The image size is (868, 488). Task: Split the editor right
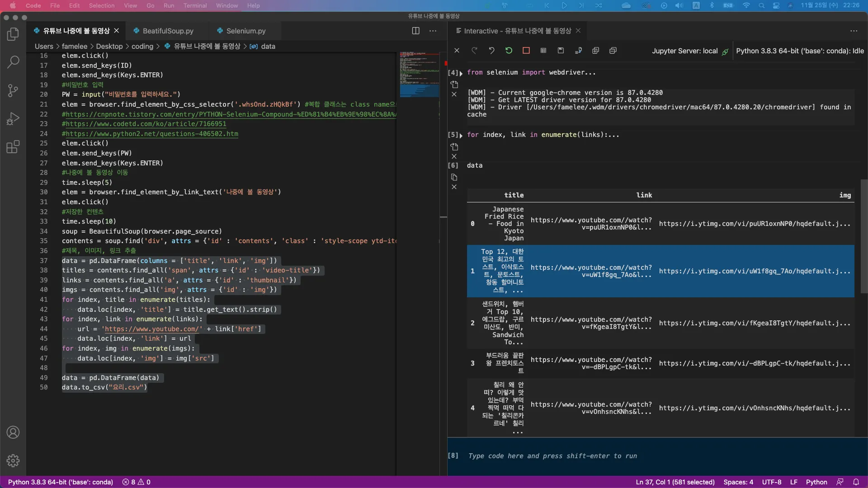pos(415,31)
